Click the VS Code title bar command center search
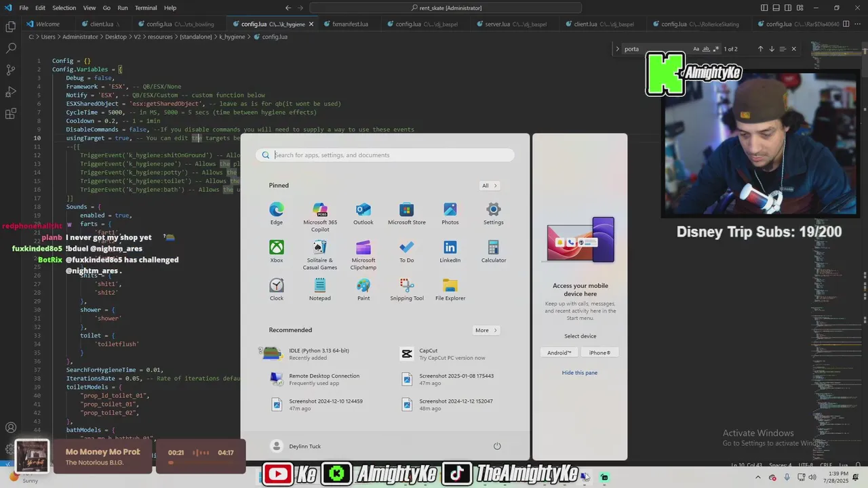The height and width of the screenshot is (488, 868). tap(446, 8)
